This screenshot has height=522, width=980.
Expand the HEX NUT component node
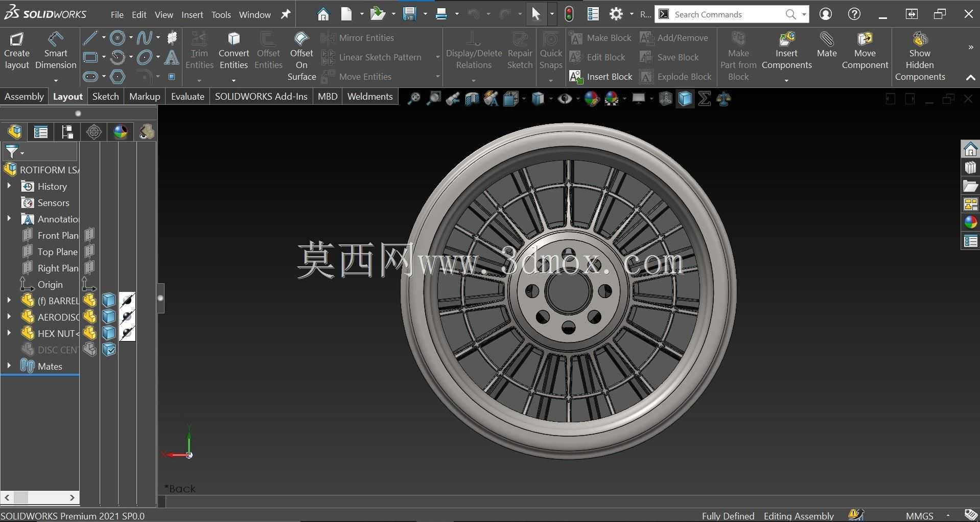point(9,333)
